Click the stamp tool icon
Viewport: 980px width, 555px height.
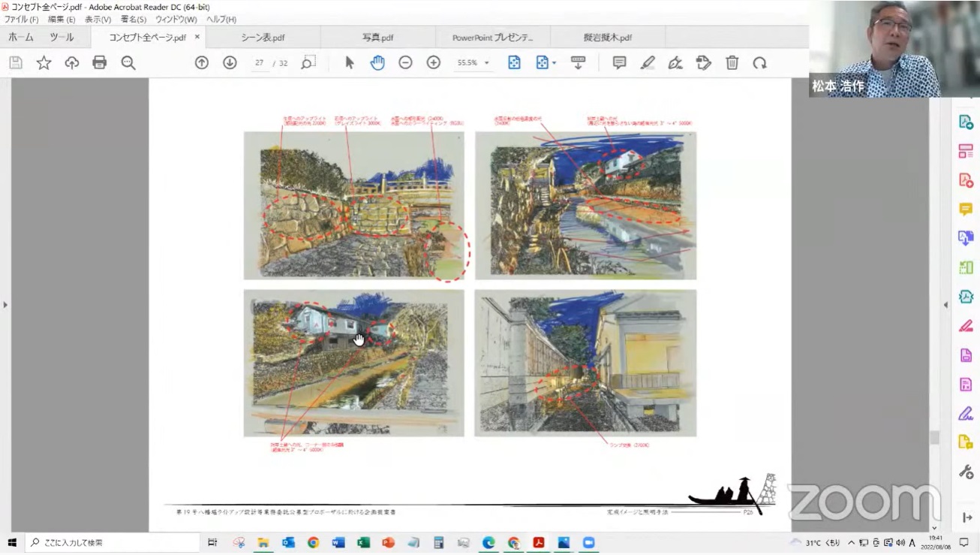(703, 63)
